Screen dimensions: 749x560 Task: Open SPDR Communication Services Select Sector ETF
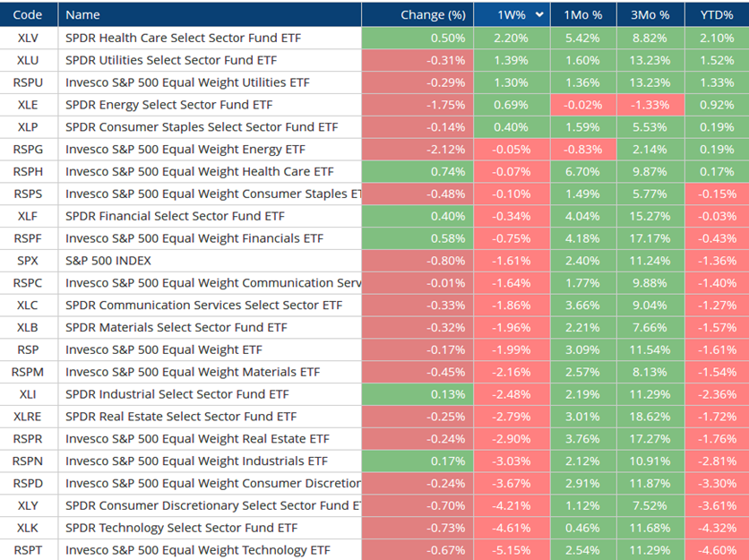coord(204,306)
